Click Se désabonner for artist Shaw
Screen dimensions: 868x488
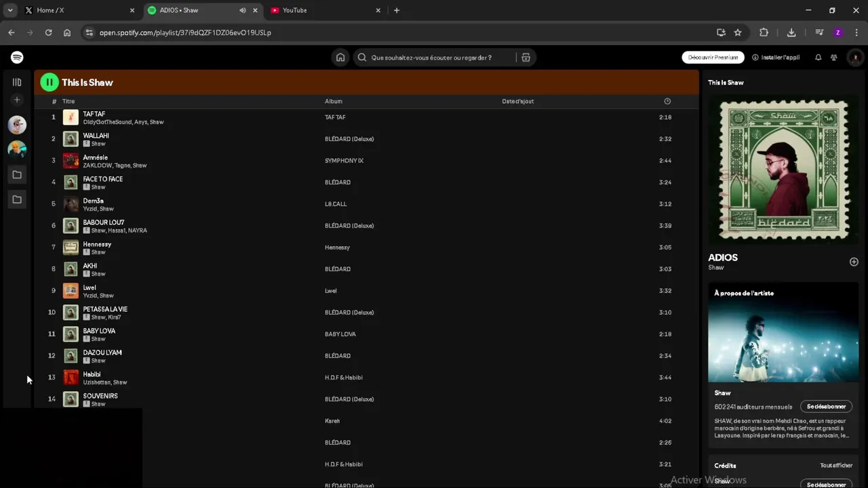click(x=826, y=407)
